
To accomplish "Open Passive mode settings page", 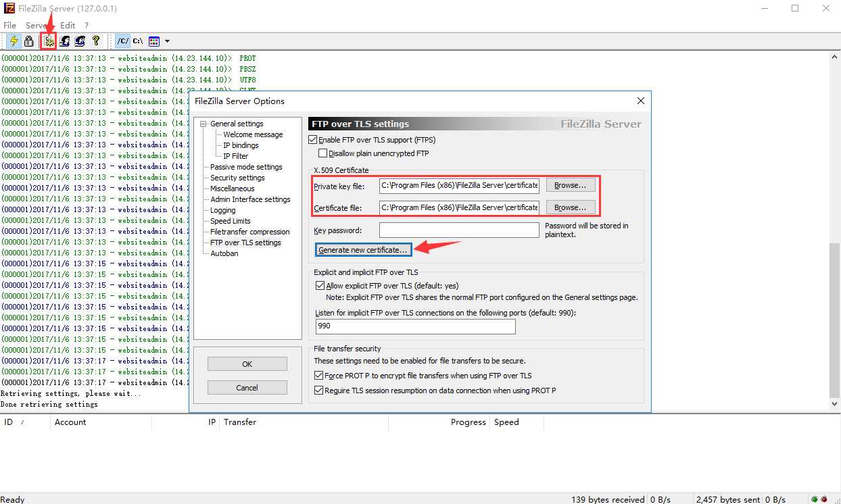I will tap(246, 167).
